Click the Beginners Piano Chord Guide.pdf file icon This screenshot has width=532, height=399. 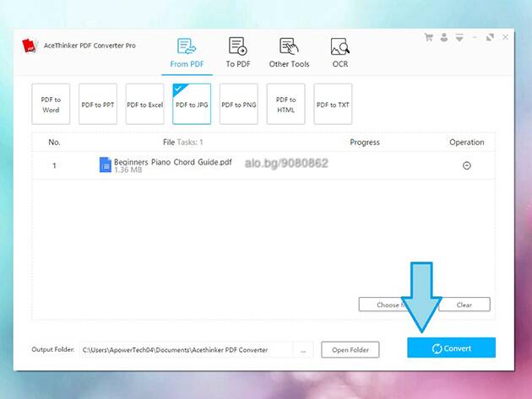click(x=106, y=164)
